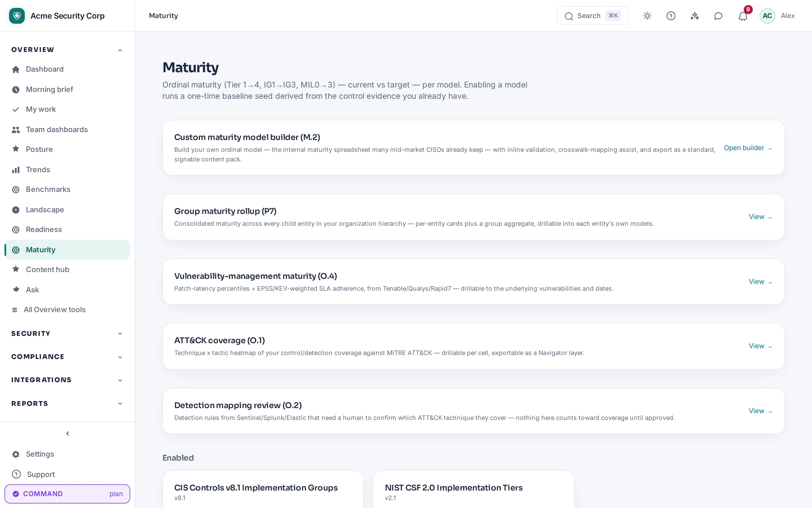The width and height of the screenshot is (812, 508).
Task: View Group maturity rollup (P7)
Action: [760, 217]
